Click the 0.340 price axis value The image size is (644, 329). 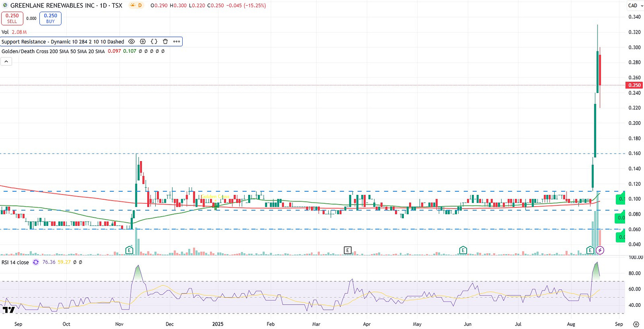[x=634, y=17]
